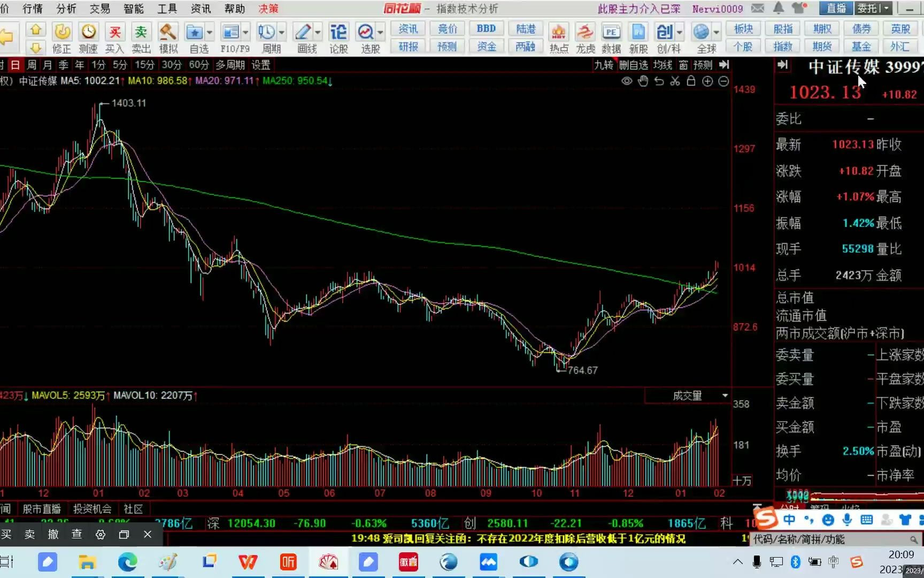Screen dimensions: 924x578
Task: Click the hand pan tool on chart
Action: click(643, 81)
